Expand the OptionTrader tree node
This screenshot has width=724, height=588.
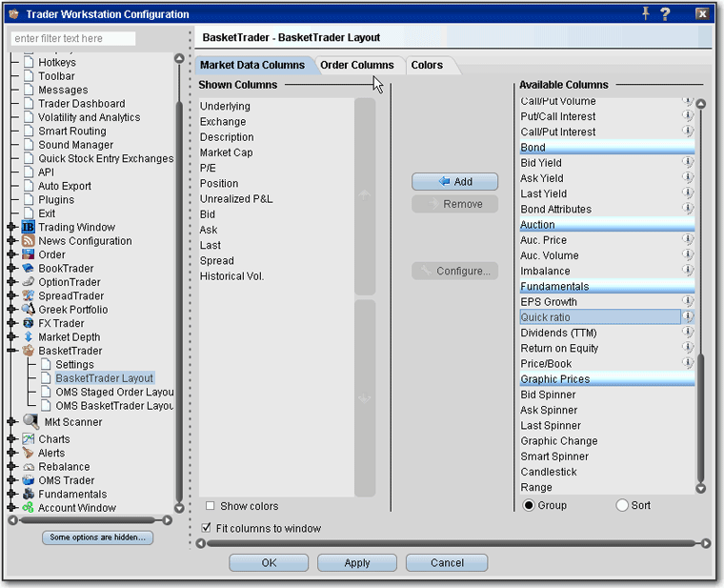(x=12, y=282)
